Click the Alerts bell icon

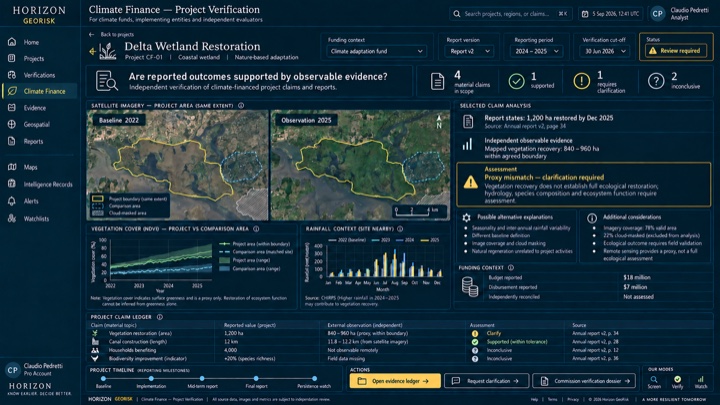tap(12, 201)
